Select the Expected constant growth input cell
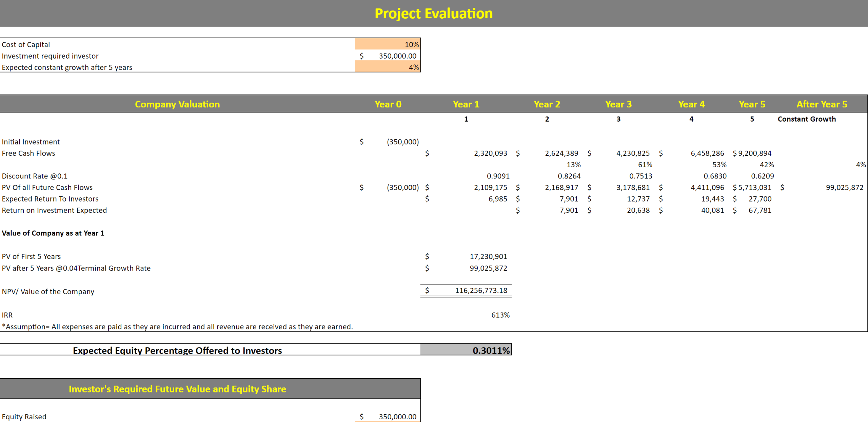 pyautogui.click(x=387, y=67)
